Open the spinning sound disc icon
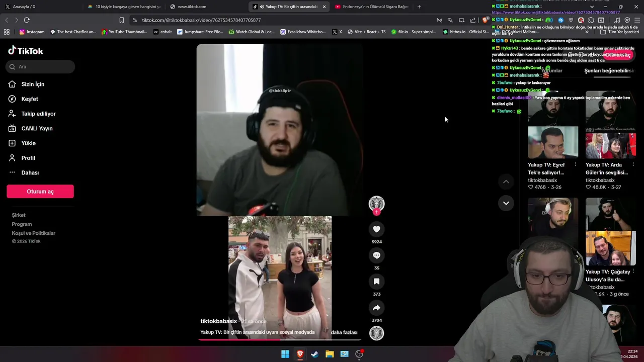Image resolution: width=644 pixels, height=362 pixels. pos(376,333)
